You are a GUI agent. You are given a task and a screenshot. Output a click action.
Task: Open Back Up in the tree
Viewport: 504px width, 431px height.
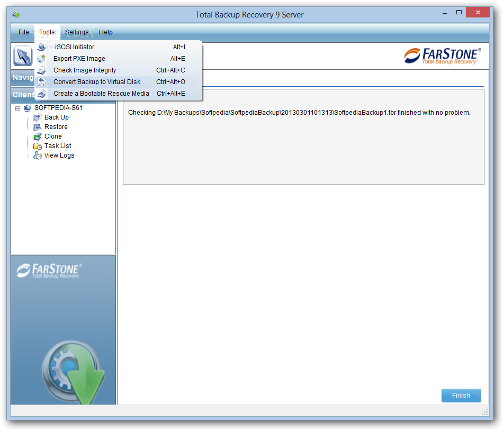pos(57,117)
